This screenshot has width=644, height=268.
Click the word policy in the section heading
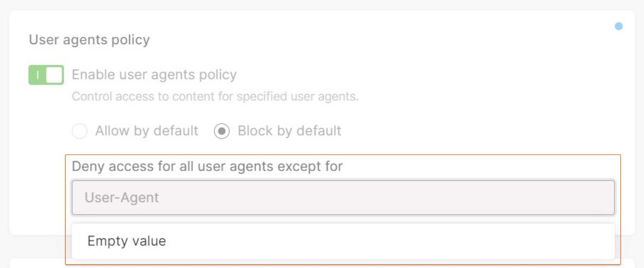(x=130, y=40)
